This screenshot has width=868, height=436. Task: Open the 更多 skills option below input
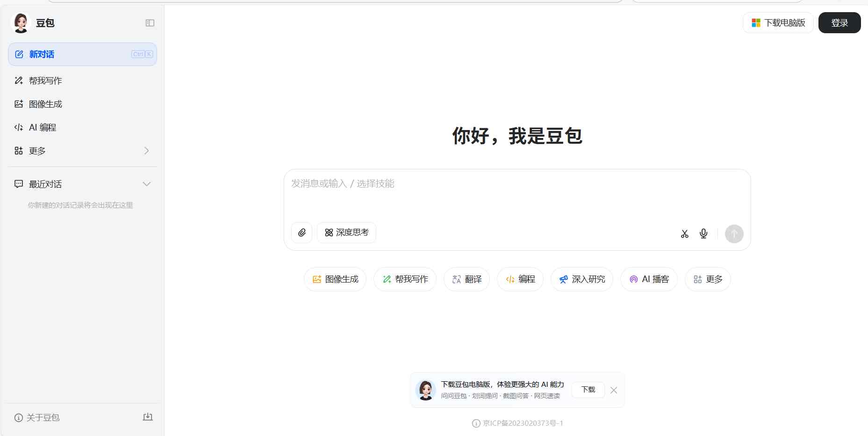pyautogui.click(x=707, y=279)
